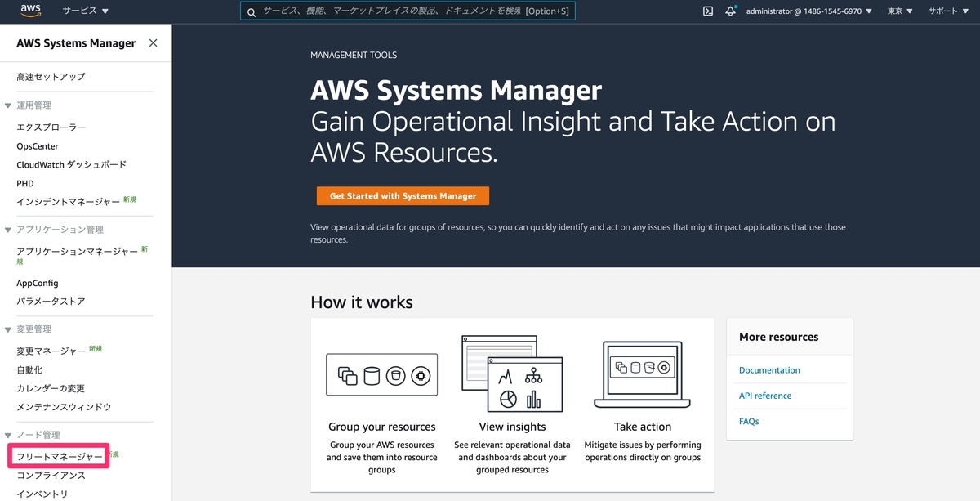Open PHD in the sidebar
The width and height of the screenshot is (980, 501).
(25, 184)
